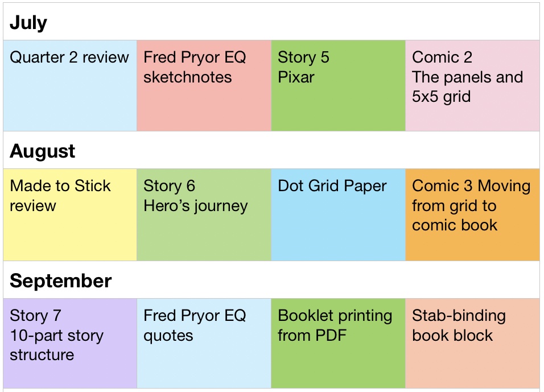Click the 'from PDF' text line
Screen dimensions: 544x392
click(312, 335)
